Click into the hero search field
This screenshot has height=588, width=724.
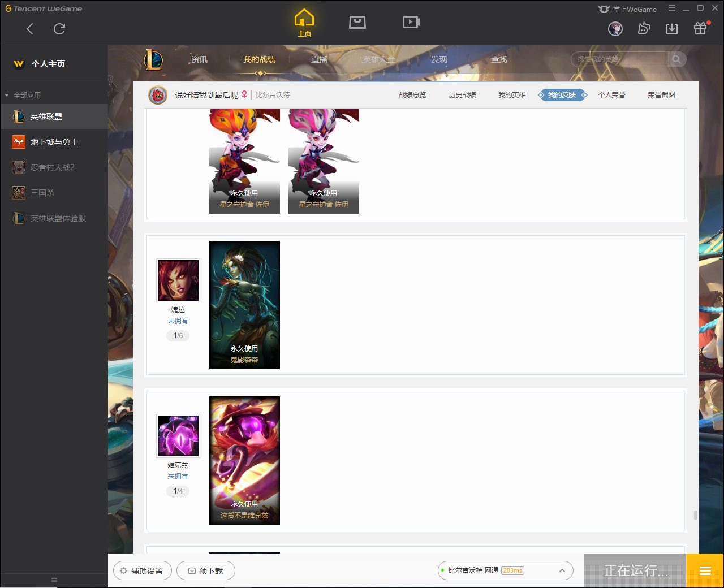point(619,59)
